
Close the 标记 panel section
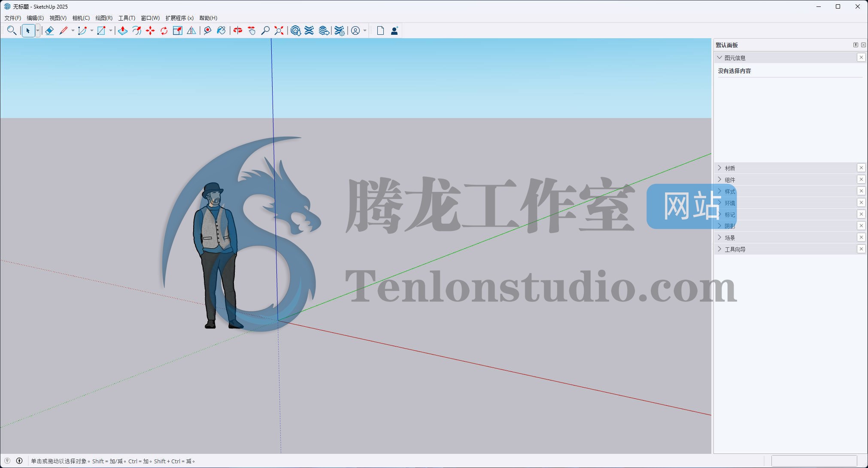pos(861,214)
